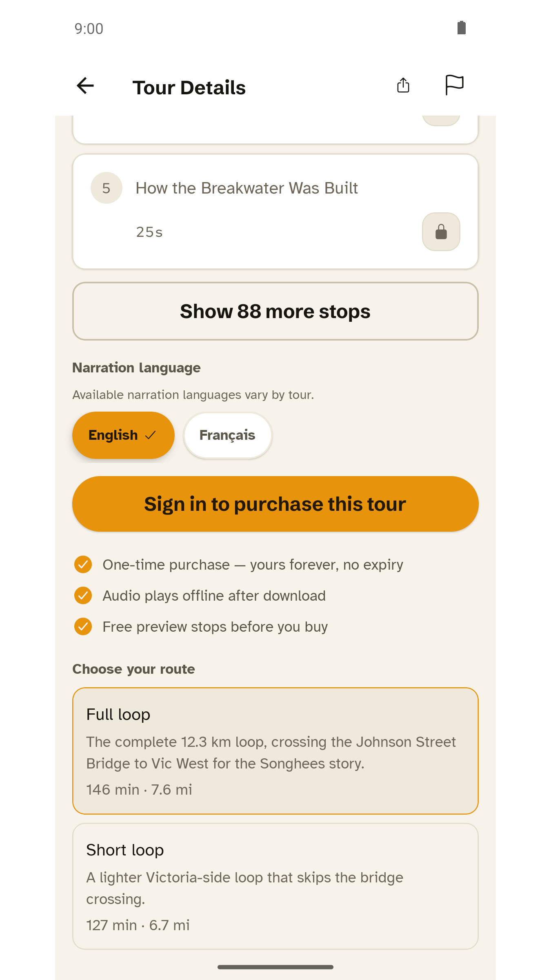Tap the share icon in header

click(x=403, y=86)
